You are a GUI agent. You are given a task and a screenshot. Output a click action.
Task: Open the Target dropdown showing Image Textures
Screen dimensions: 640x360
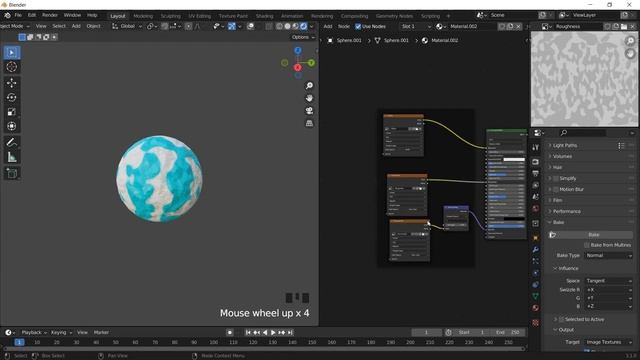(x=608, y=342)
